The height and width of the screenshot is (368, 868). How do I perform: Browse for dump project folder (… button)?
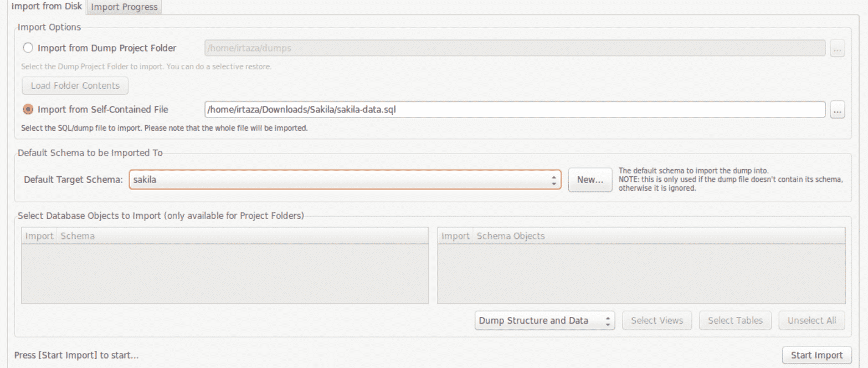coord(837,48)
